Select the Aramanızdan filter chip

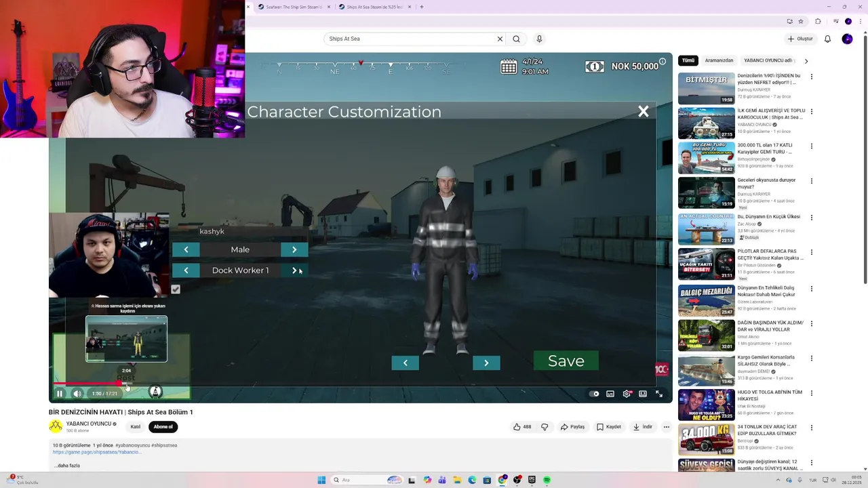(719, 60)
